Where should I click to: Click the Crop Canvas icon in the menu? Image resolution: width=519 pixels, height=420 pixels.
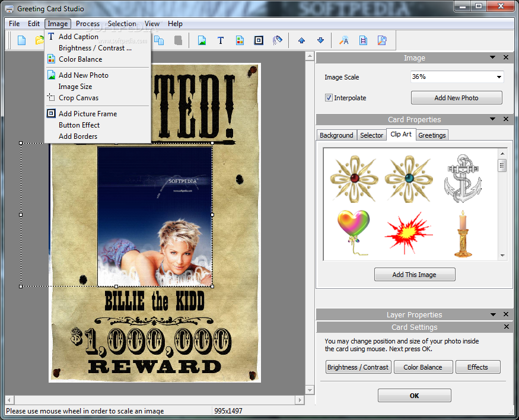[51, 98]
